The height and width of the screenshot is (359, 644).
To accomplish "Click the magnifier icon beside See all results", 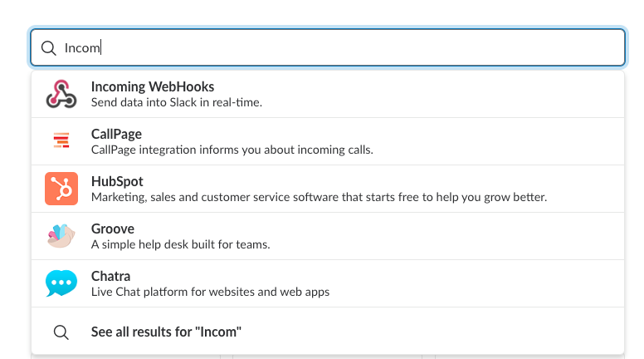I will [x=61, y=332].
